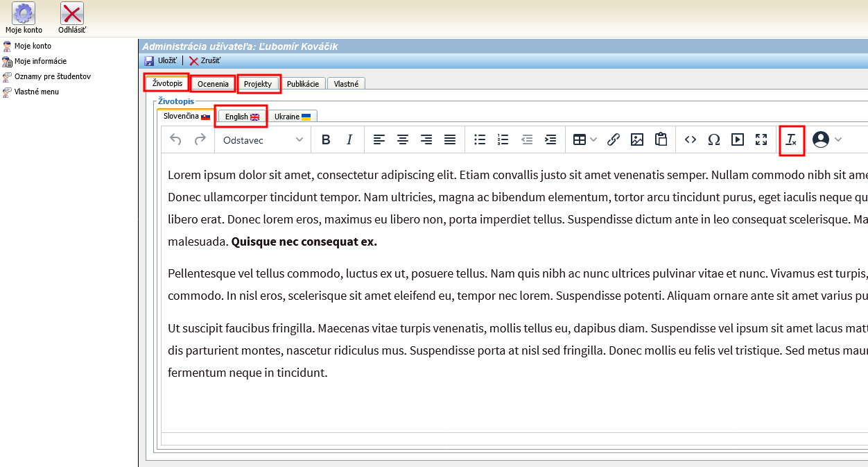Click the Odhlásiť logout icon
This screenshot has width=868, height=467.
72,13
